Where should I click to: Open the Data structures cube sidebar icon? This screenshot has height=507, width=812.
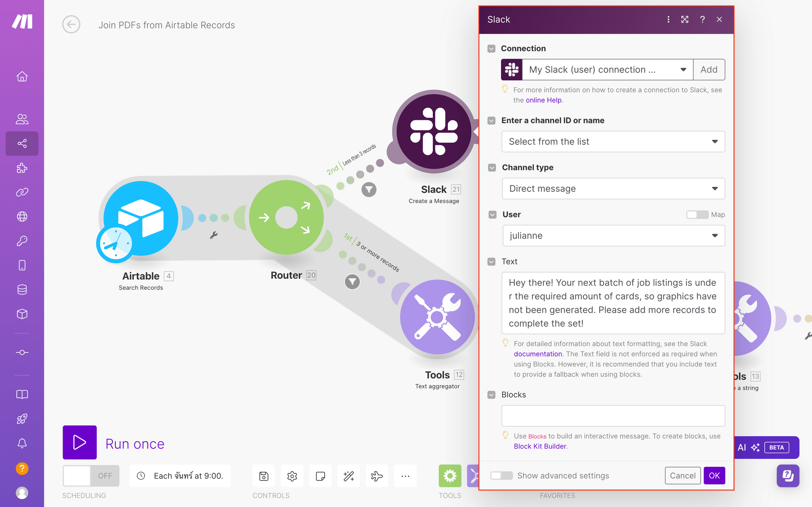point(22,314)
